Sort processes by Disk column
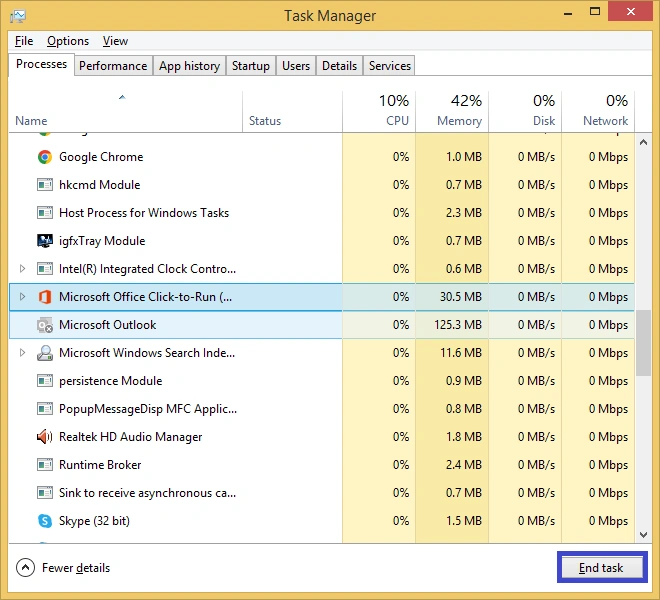The height and width of the screenshot is (600, 660). 525,112
